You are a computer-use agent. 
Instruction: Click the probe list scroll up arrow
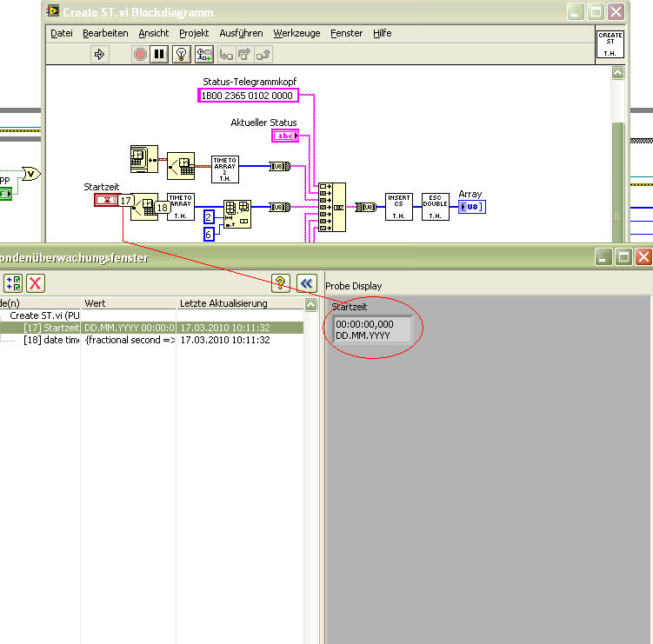pos(310,305)
